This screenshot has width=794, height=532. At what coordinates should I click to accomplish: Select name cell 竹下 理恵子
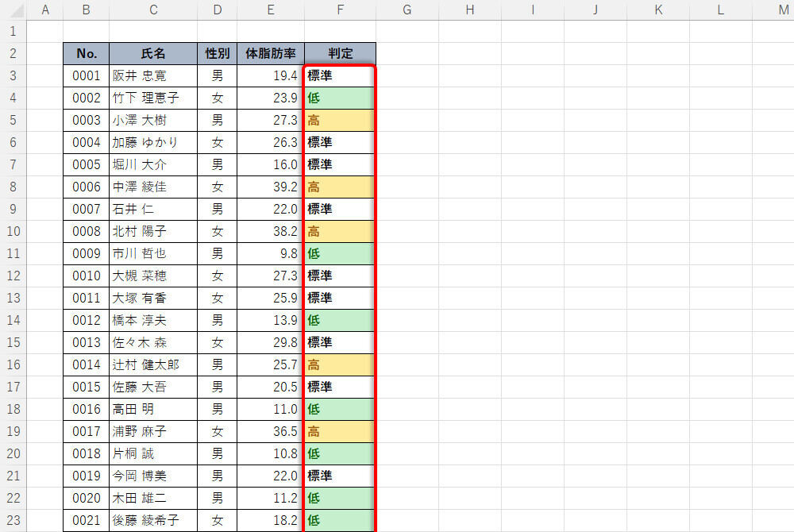[153, 98]
